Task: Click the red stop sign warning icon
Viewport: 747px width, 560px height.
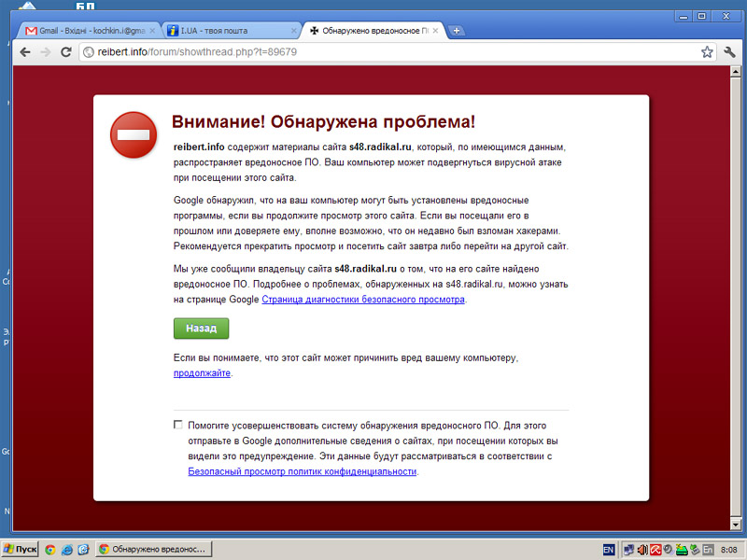Action: coord(134,134)
